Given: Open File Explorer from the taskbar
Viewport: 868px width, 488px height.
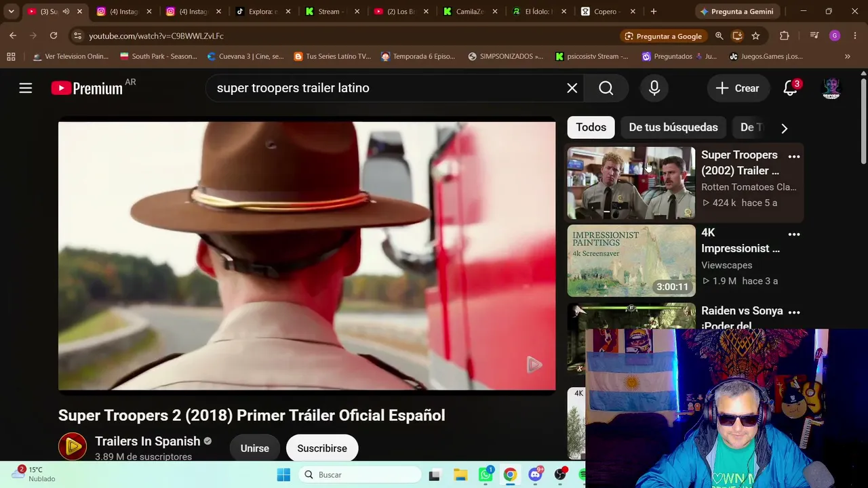Looking at the screenshot, I should [460, 474].
